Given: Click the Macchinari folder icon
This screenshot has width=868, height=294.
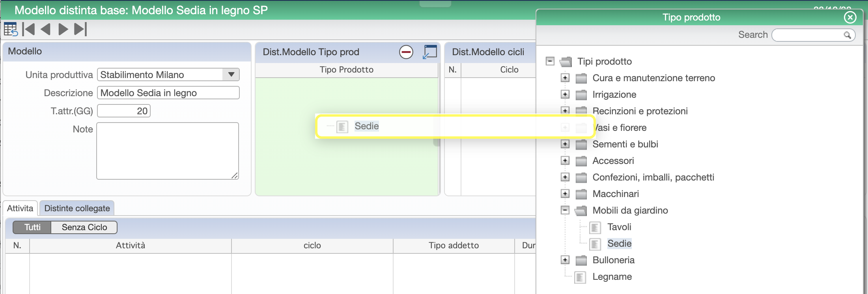Looking at the screenshot, I should point(581,194).
